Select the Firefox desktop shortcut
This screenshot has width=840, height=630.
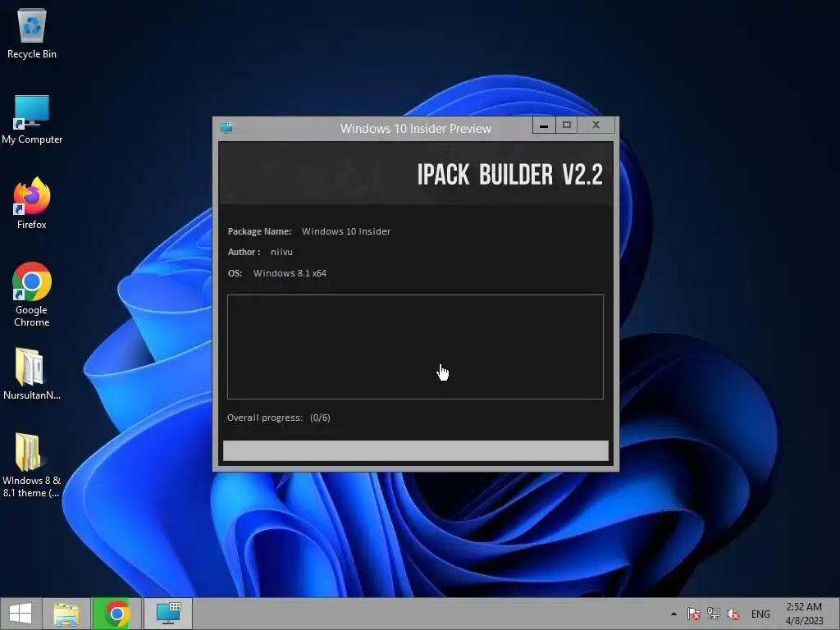[32, 203]
